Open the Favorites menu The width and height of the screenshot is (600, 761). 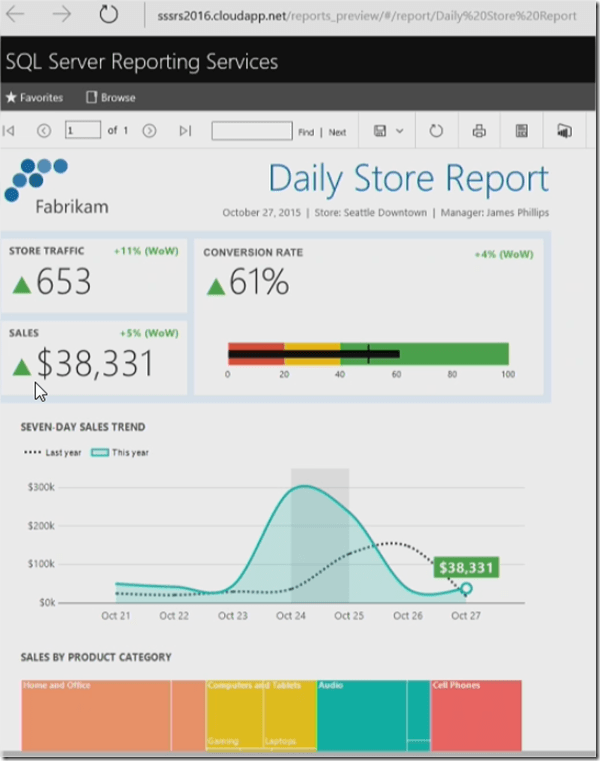pyautogui.click(x=34, y=98)
